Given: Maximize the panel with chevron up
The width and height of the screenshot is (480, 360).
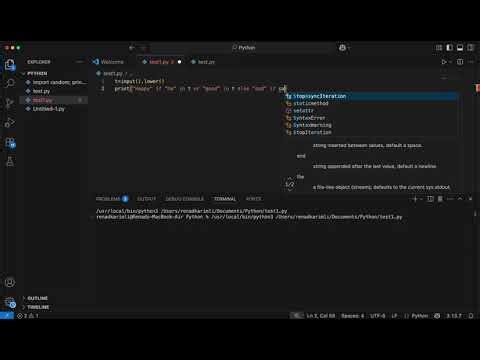Looking at the screenshot, I should coord(460,199).
